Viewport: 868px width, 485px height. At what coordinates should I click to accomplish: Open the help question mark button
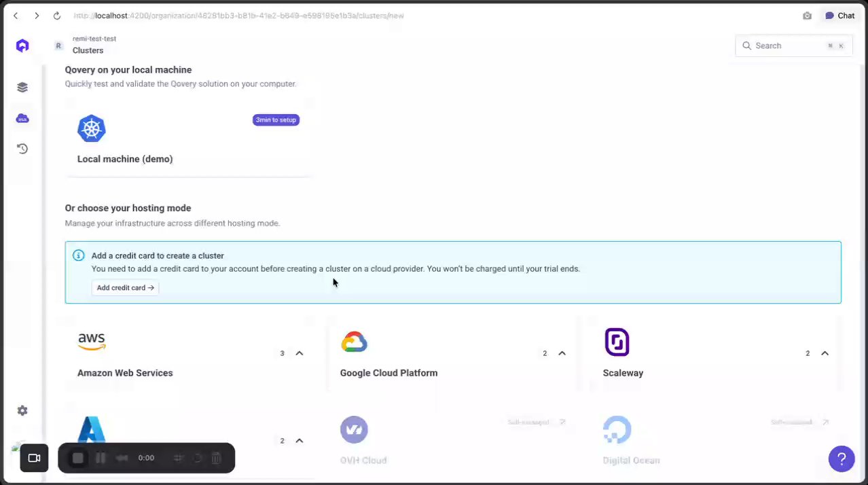(x=842, y=459)
